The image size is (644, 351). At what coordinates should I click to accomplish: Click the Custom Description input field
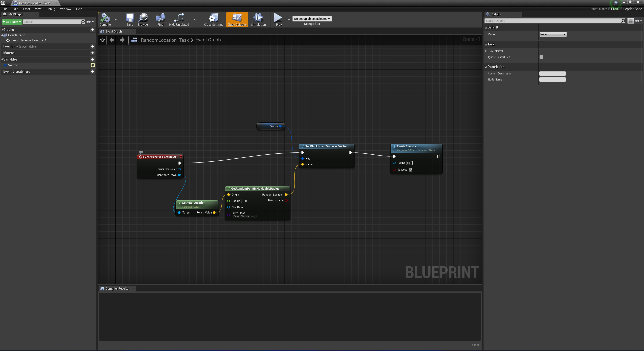[x=552, y=73]
